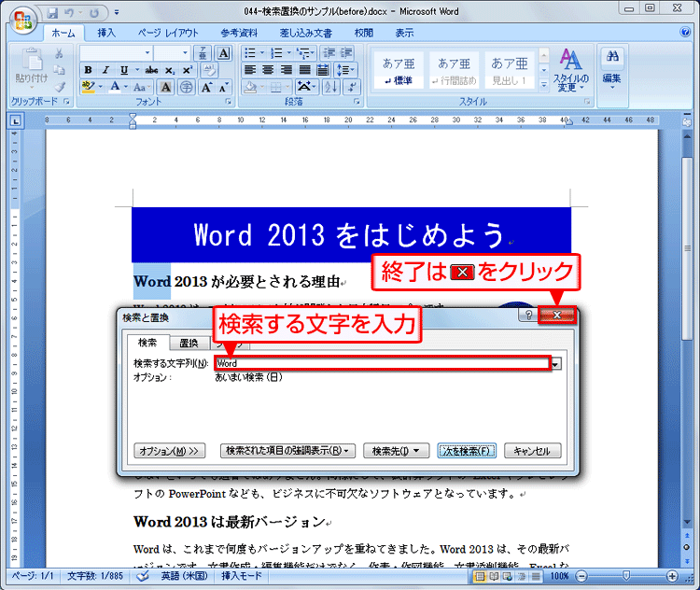This screenshot has height=590, width=700.
Task: Toggle Bold formatting
Action: pyautogui.click(x=89, y=70)
